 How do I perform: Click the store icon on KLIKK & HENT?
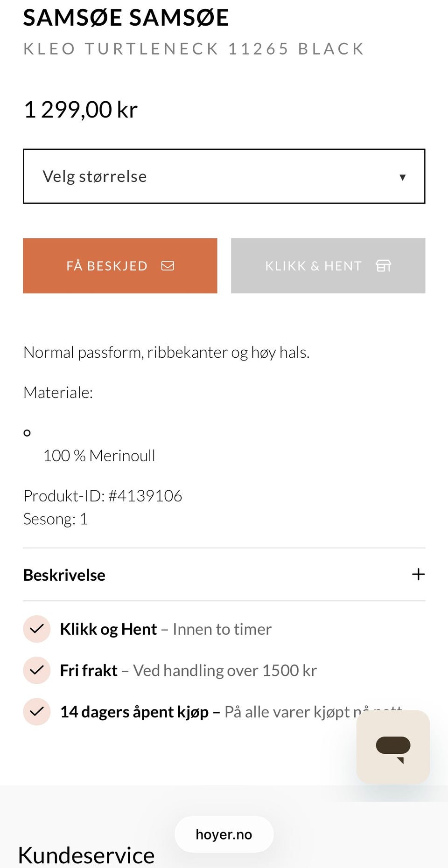point(383,266)
